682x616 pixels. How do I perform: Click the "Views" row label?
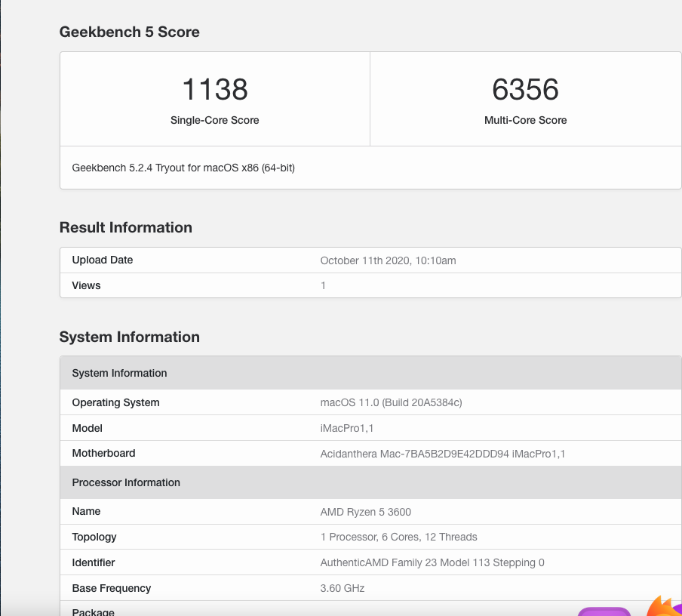pos(86,285)
